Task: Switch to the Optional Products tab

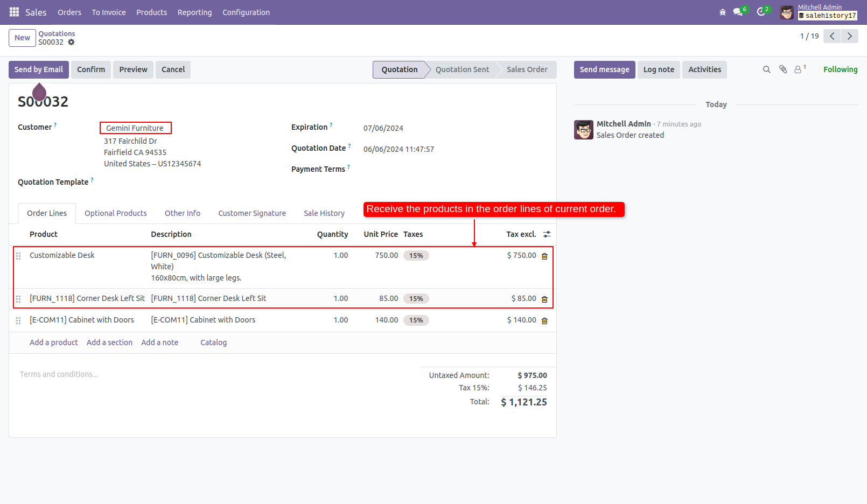Action: (x=115, y=213)
